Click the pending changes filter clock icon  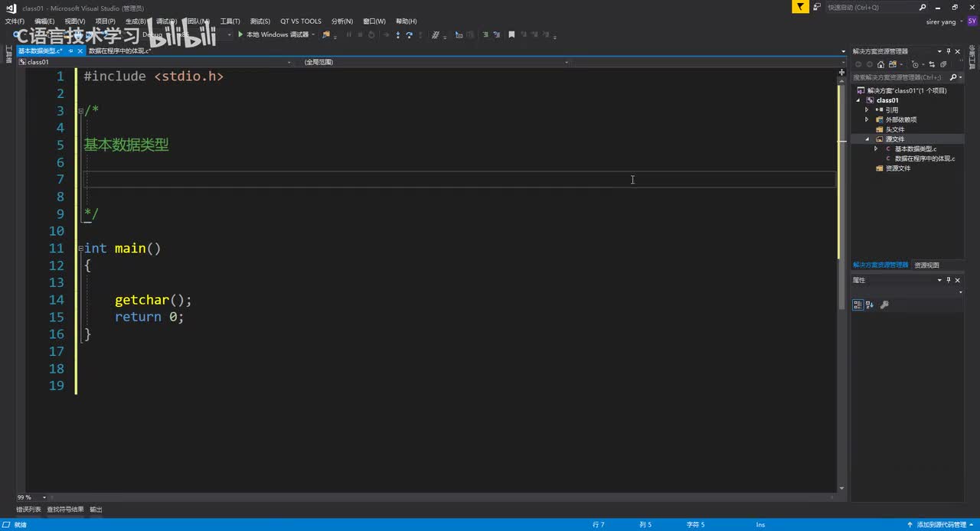click(915, 64)
